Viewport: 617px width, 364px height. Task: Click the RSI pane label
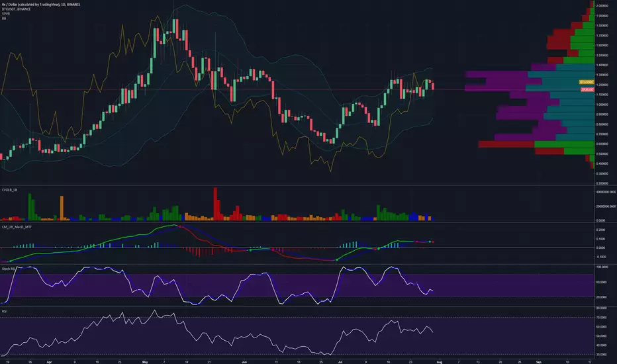pos(4,312)
